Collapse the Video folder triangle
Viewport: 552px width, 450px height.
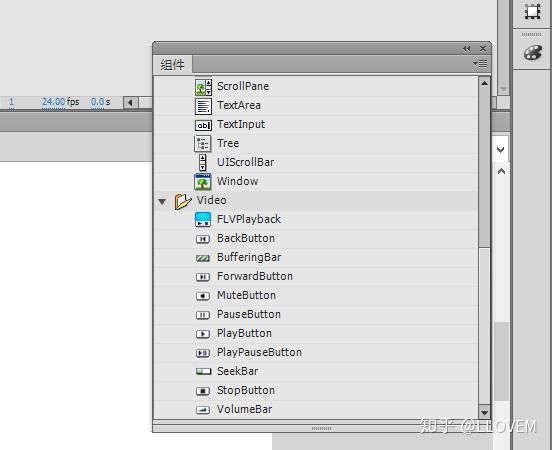pyautogui.click(x=162, y=202)
